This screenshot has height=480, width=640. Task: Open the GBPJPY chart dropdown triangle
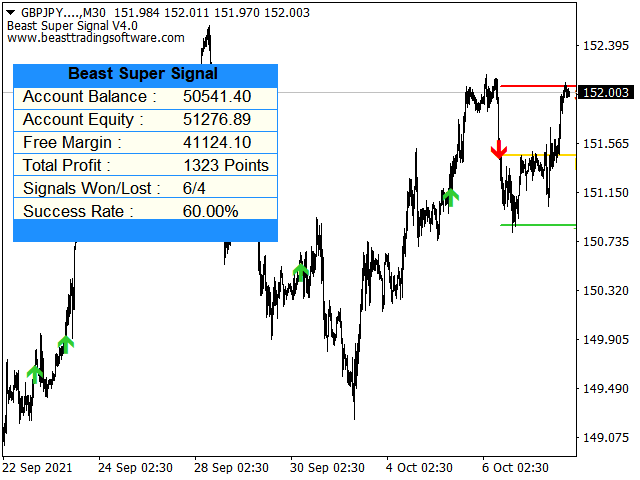(x=11, y=13)
